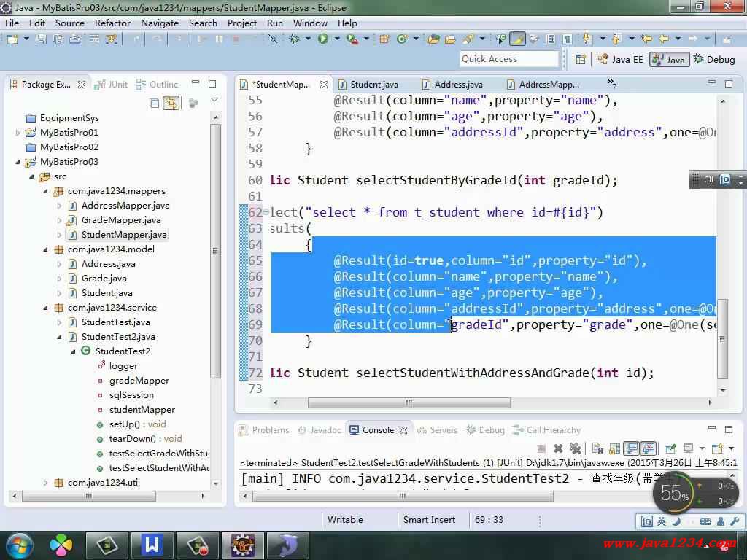Screen dimensions: 747x560
Task: Close the StudentMapper editor tab
Action: tap(324, 85)
